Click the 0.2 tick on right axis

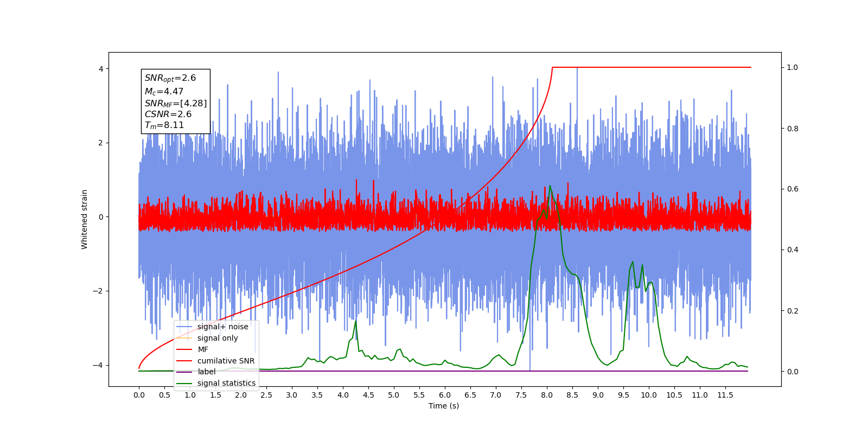pyautogui.click(x=792, y=311)
